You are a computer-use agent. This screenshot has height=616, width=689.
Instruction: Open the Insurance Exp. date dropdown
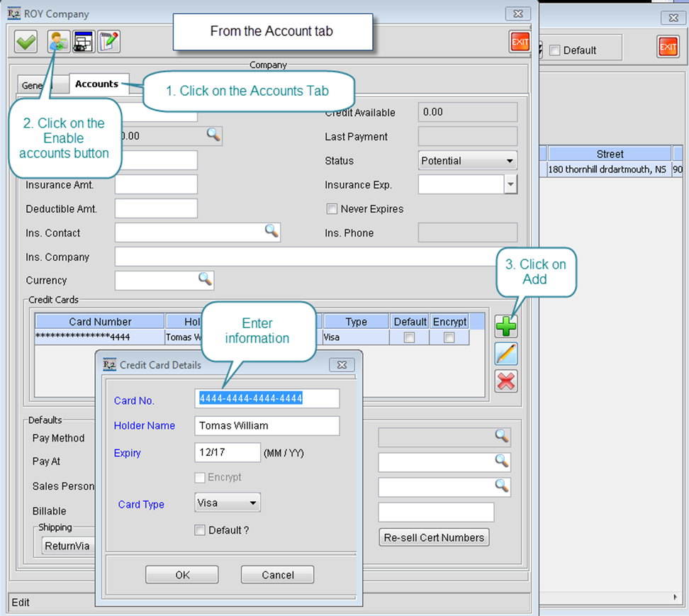[x=510, y=185]
